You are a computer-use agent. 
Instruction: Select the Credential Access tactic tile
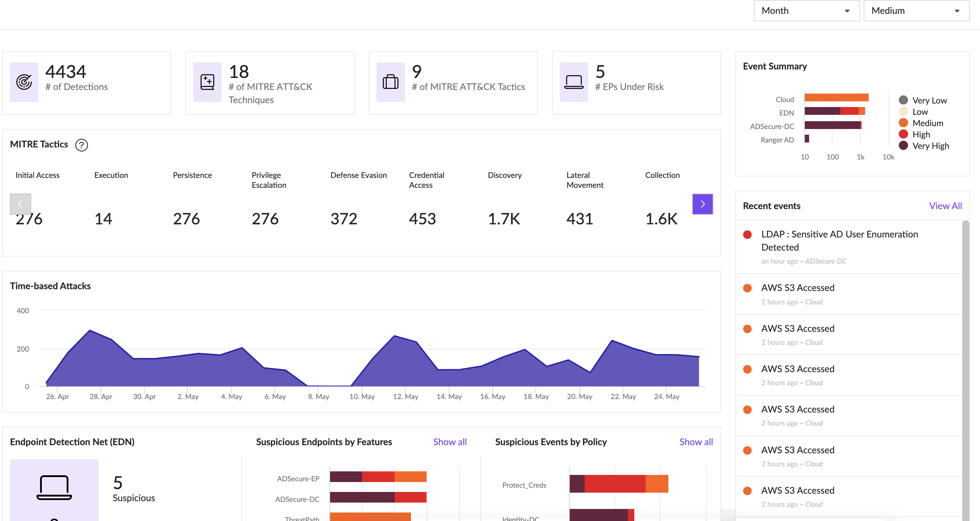[439, 204]
